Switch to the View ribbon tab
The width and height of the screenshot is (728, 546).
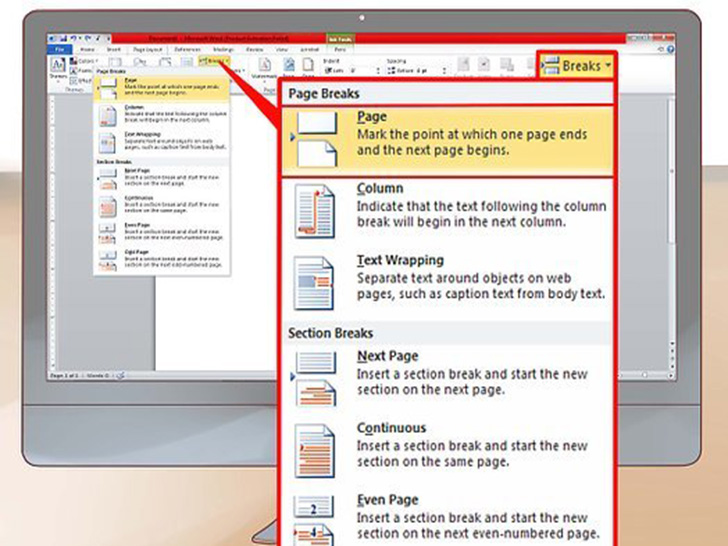click(282, 49)
